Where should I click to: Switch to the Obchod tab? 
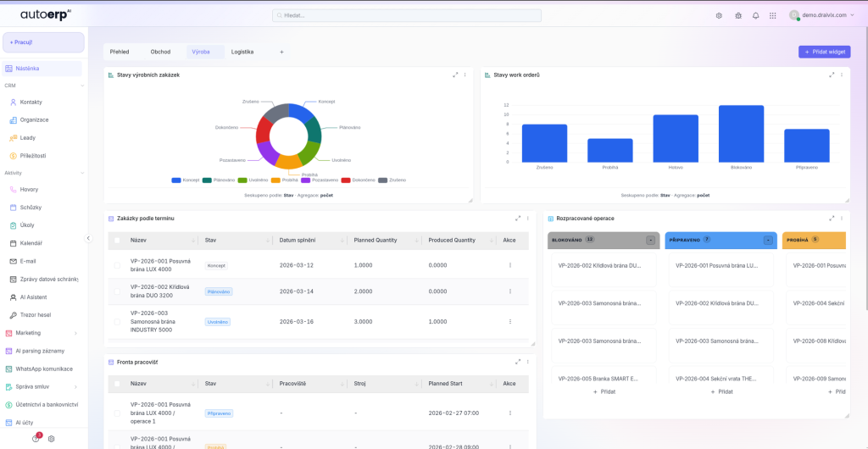(160, 52)
